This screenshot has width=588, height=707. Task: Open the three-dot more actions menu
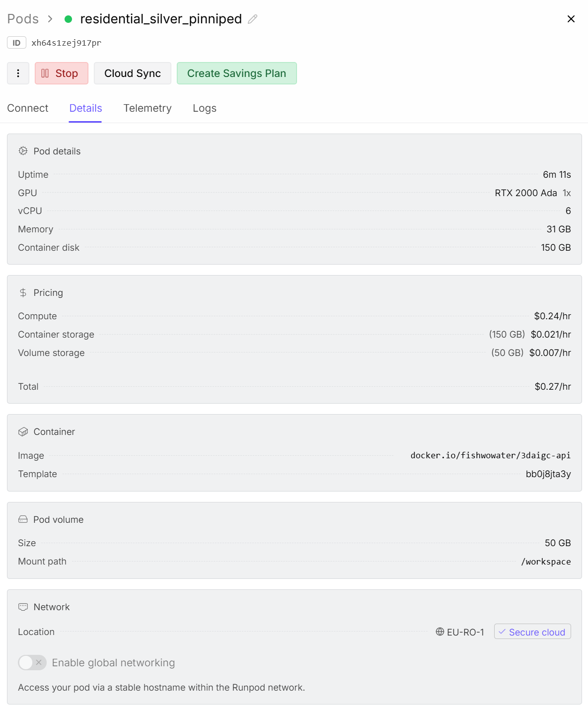pyautogui.click(x=18, y=73)
